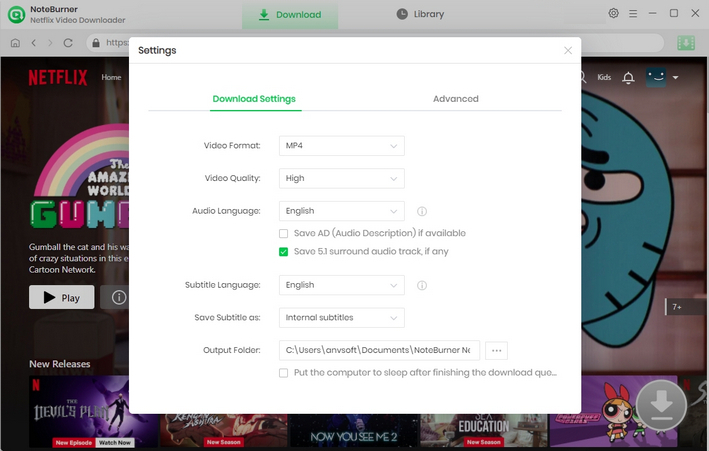
Task: Open the Video Format dropdown
Action: (x=342, y=146)
